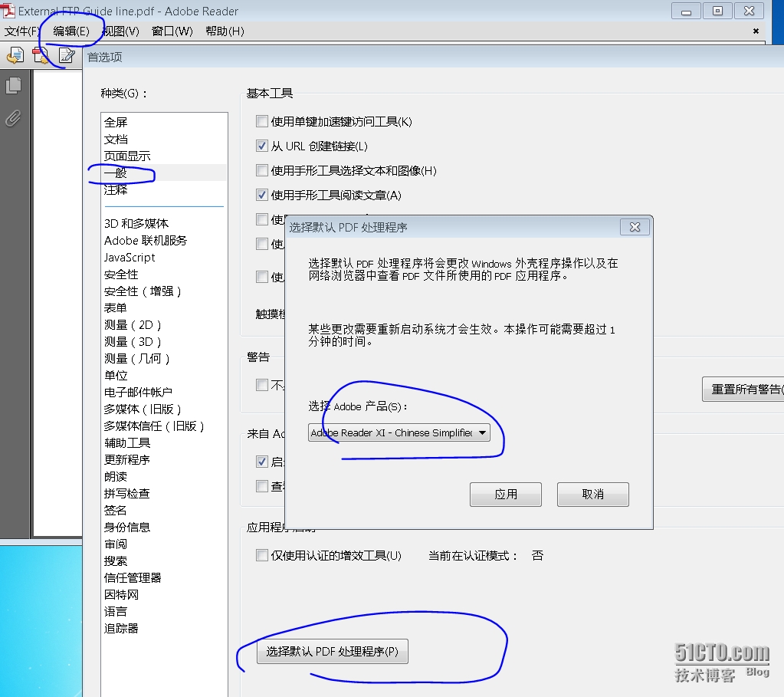Uncheck the 启 checkbox in 来自 Adobe section

coord(261,462)
